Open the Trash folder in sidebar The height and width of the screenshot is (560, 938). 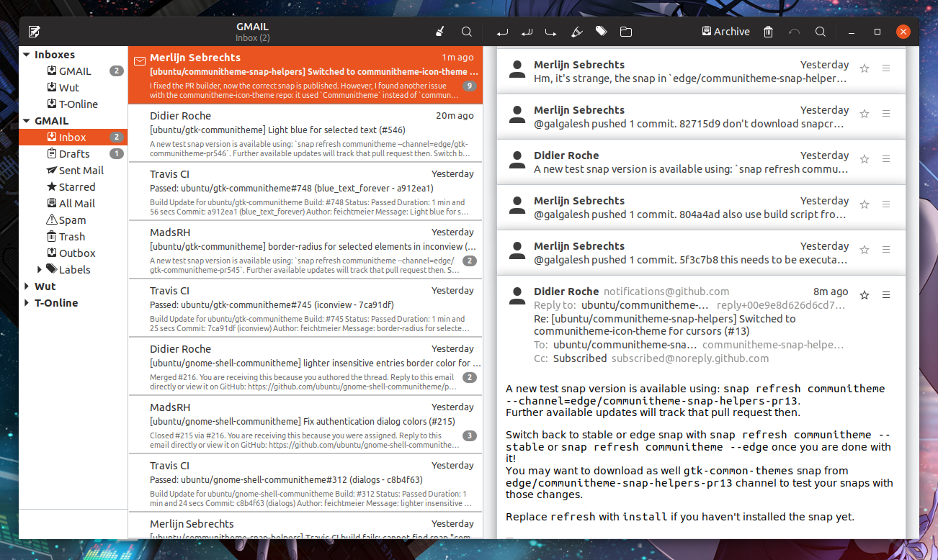point(73,237)
